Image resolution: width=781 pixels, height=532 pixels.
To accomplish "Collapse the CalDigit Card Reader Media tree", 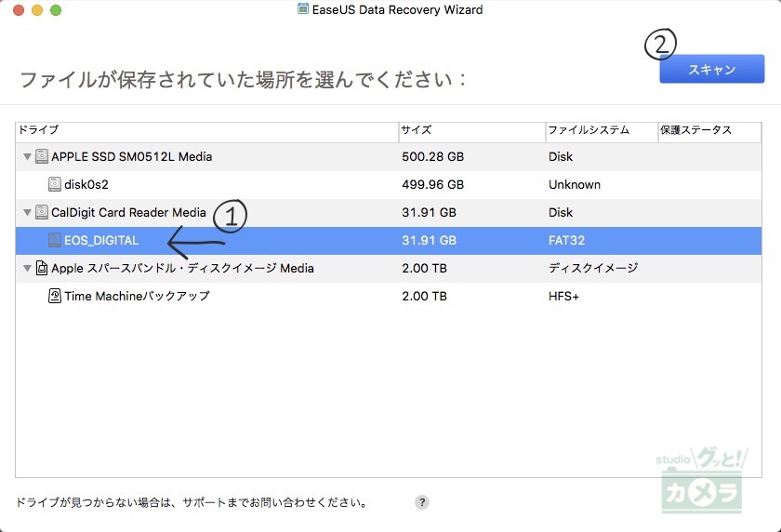I will click(x=27, y=213).
